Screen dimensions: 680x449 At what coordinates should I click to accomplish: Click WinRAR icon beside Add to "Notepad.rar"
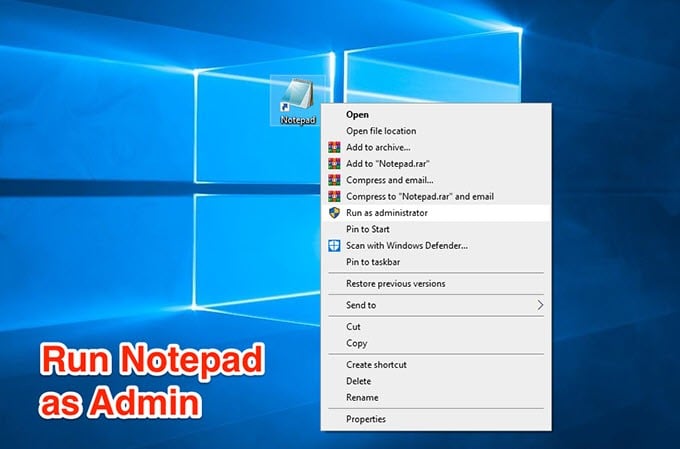click(x=334, y=164)
